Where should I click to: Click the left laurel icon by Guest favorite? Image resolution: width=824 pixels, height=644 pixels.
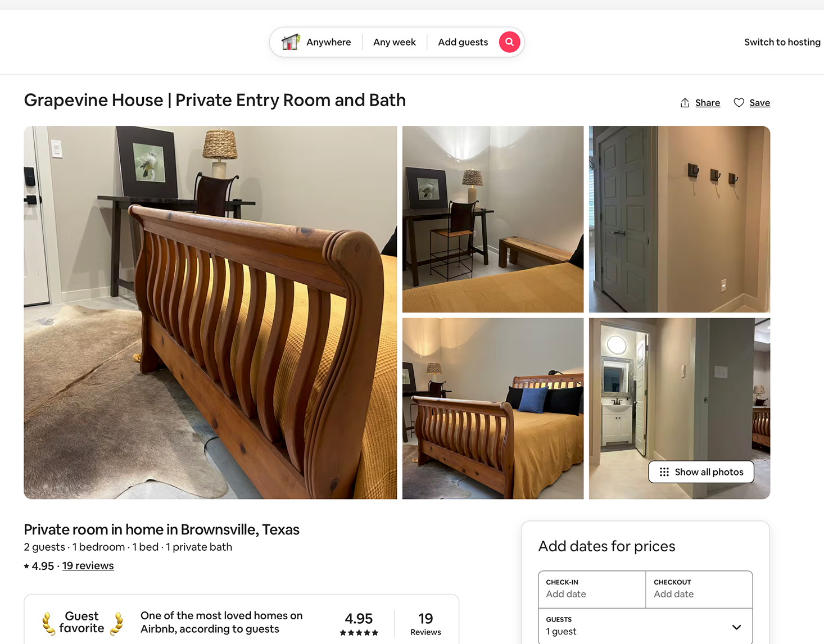click(x=48, y=623)
